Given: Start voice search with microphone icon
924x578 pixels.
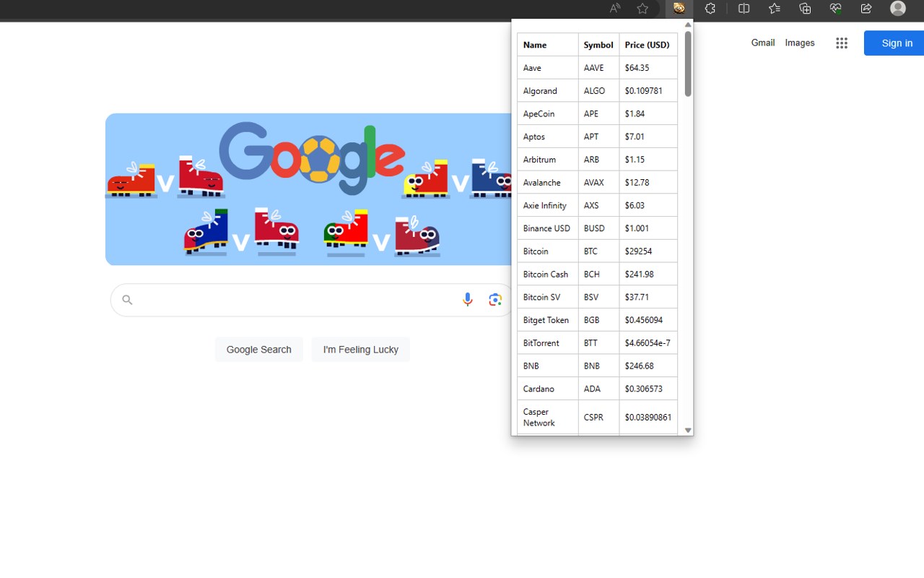Looking at the screenshot, I should (468, 300).
